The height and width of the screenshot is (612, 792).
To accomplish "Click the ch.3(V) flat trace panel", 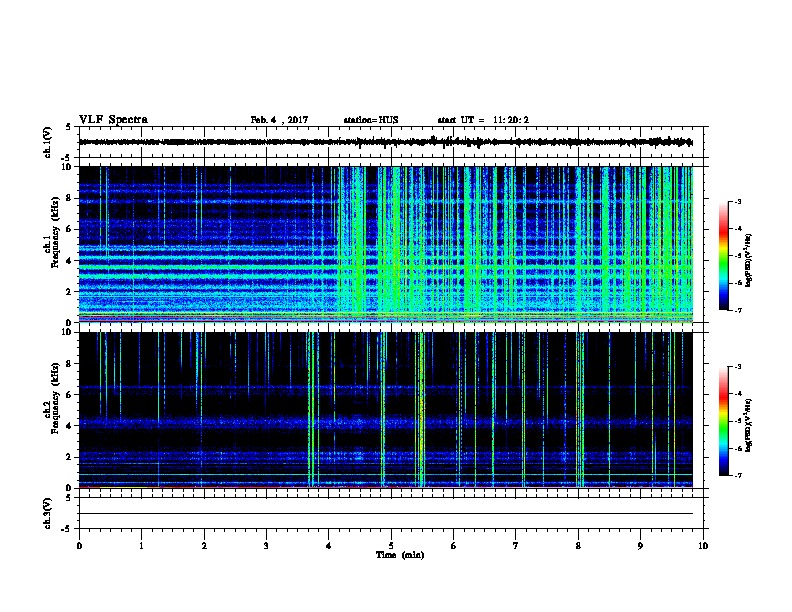I will pyautogui.click(x=391, y=513).
